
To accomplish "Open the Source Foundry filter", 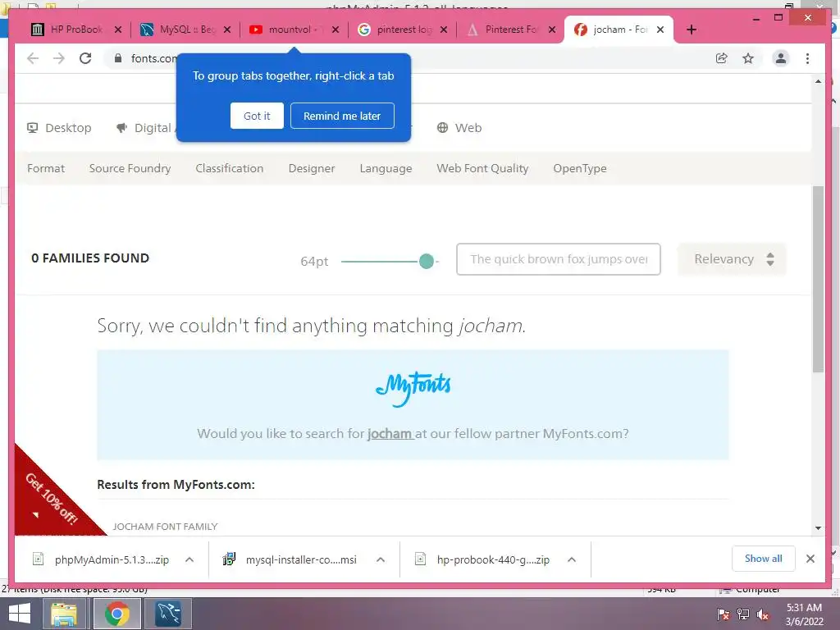I will 130,168.
